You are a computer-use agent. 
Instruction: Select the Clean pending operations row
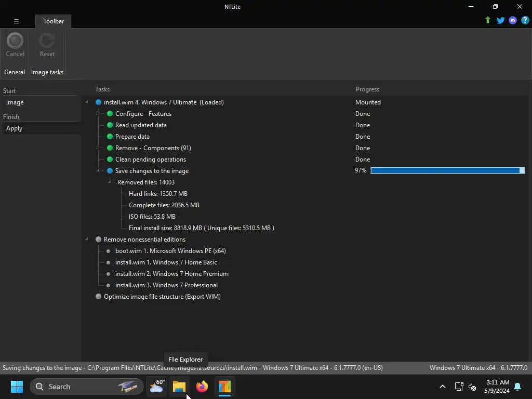point(151,159)
